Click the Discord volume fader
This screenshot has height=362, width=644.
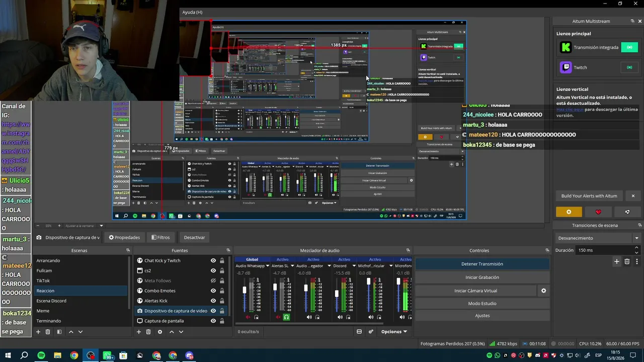click(x=337, y=294)
